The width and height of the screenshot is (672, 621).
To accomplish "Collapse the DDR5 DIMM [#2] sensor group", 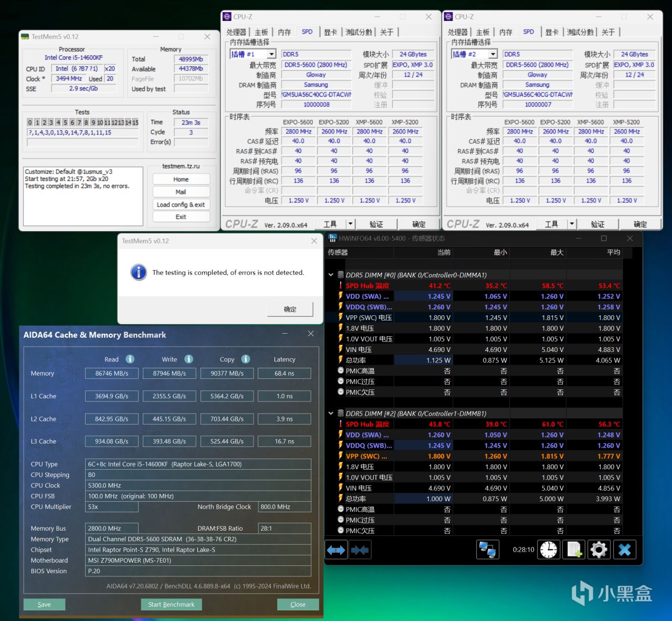I will point(331,413).
